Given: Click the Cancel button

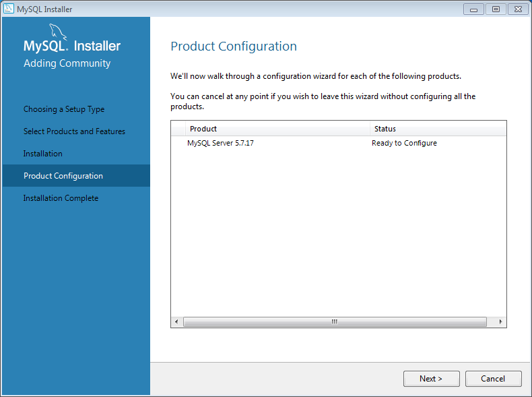Looking at the screenshot, I should (493, 379).
